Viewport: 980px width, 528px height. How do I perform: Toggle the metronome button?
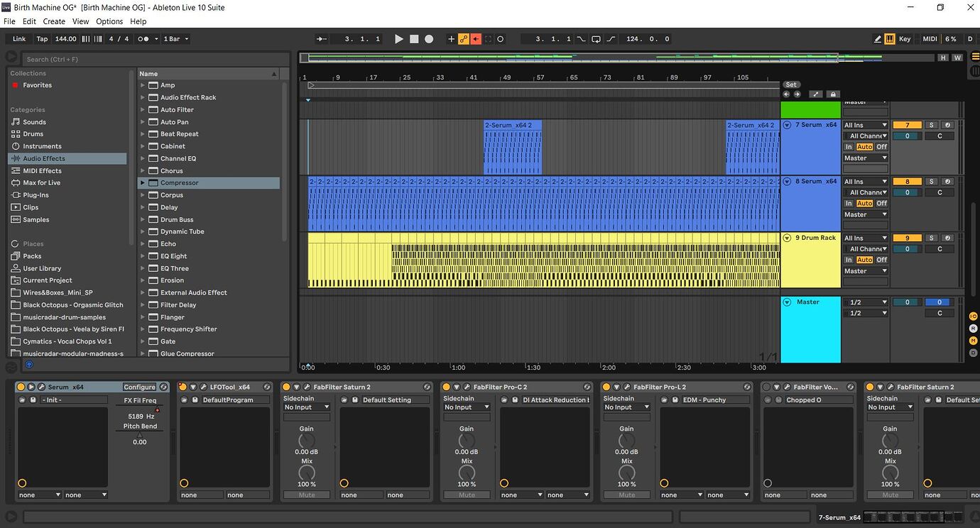point(144,39)
